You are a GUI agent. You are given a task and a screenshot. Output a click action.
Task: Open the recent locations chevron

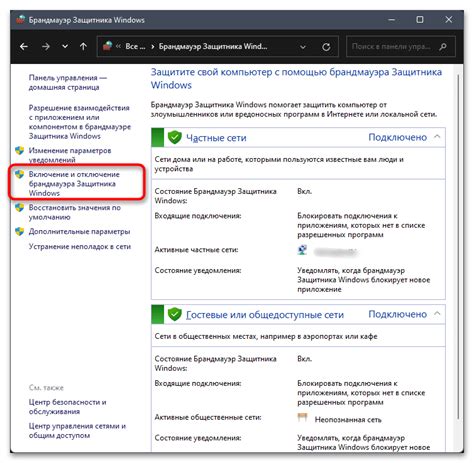(65, 46)
